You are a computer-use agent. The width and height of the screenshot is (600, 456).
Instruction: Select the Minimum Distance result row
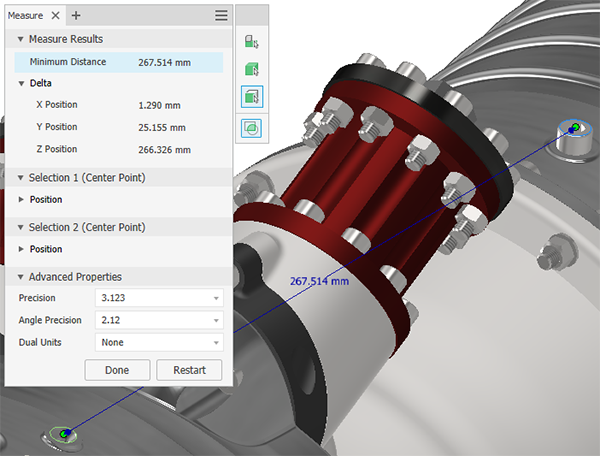point(119,62)
